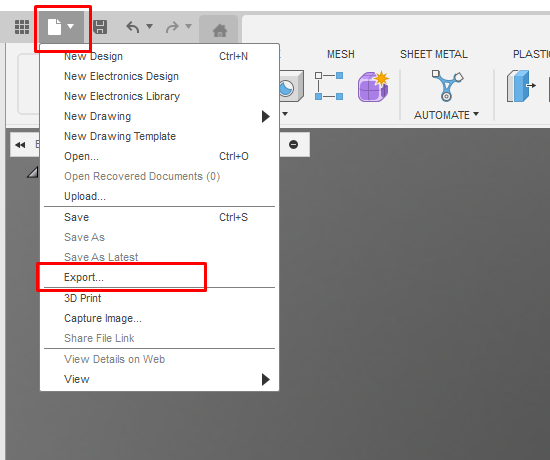Select Open Recovered Documents (0)
This screenshot has height=460, width=550.
[159, 176]
